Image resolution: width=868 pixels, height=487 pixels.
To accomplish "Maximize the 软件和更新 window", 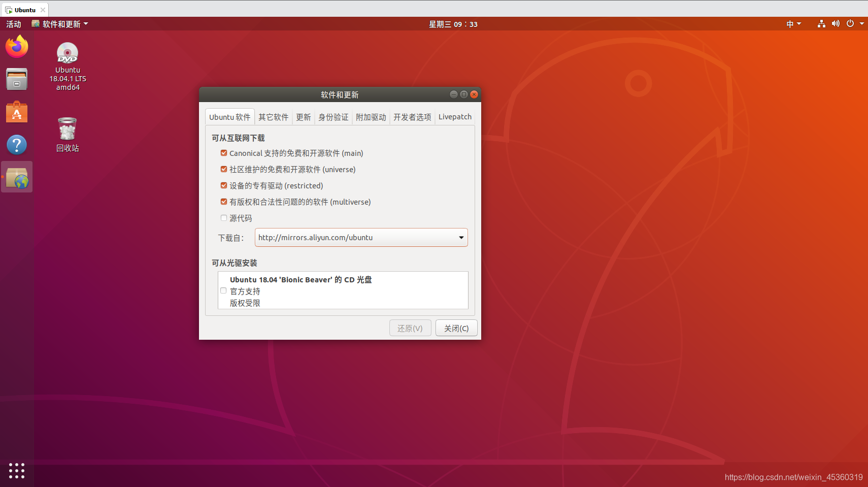I will click(464, 94).
